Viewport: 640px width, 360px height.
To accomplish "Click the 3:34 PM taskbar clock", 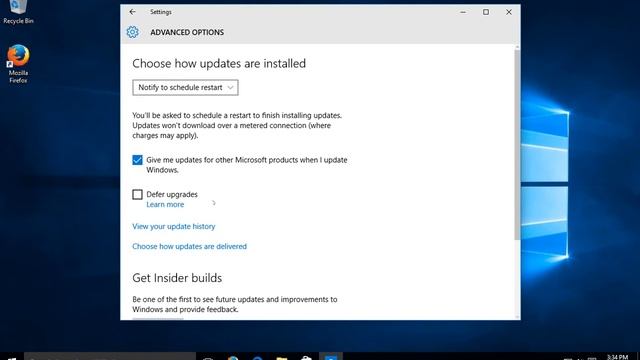I will coord(617,357).
